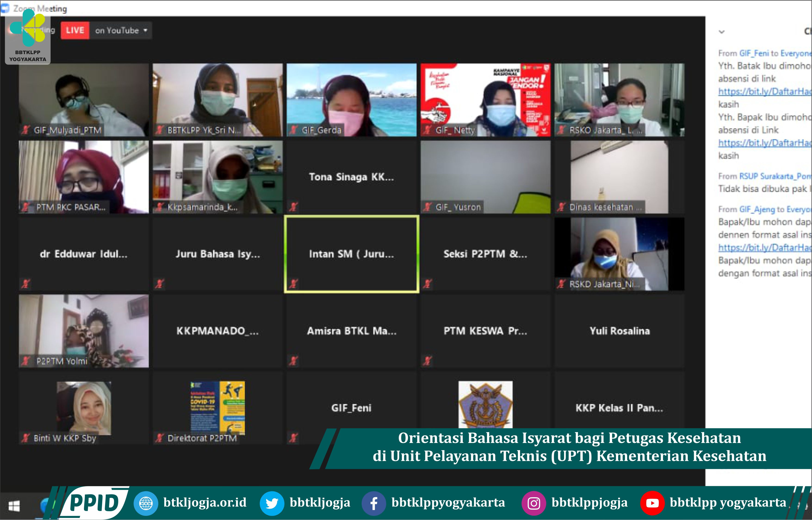The height and width of the screenshot is (520, 812).
Task: Click muted mic icon on GIF_Yusron
Action: tap(428, 207)
